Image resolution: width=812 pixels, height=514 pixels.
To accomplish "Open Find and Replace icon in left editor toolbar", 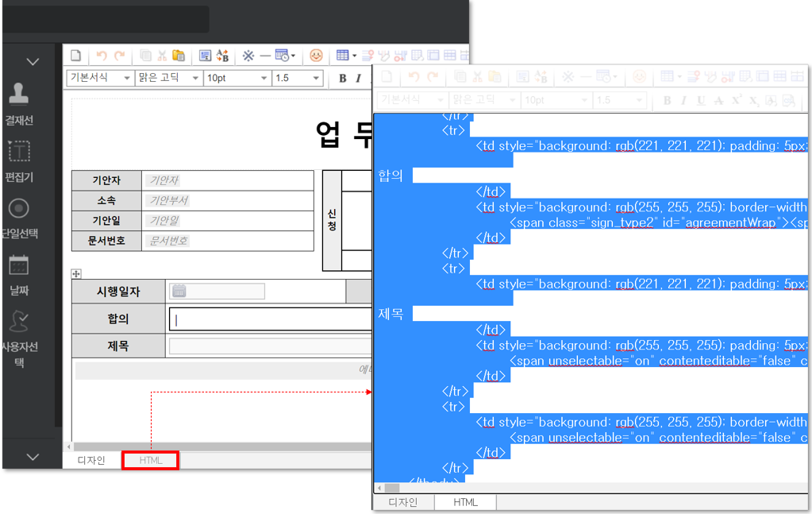I will point(223,56).
